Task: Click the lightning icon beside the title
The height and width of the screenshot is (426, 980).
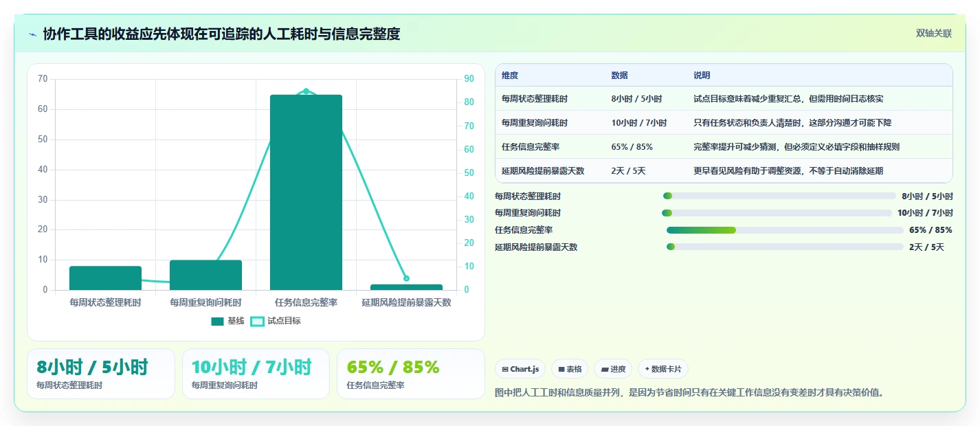Action: pyautogui.click(x=33, y=34)
